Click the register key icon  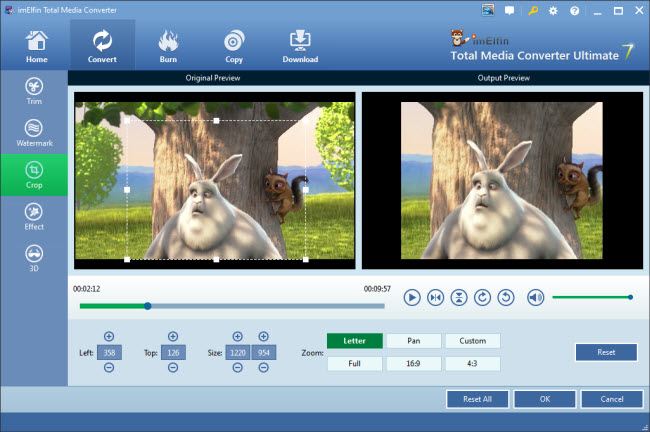[533, 11]
